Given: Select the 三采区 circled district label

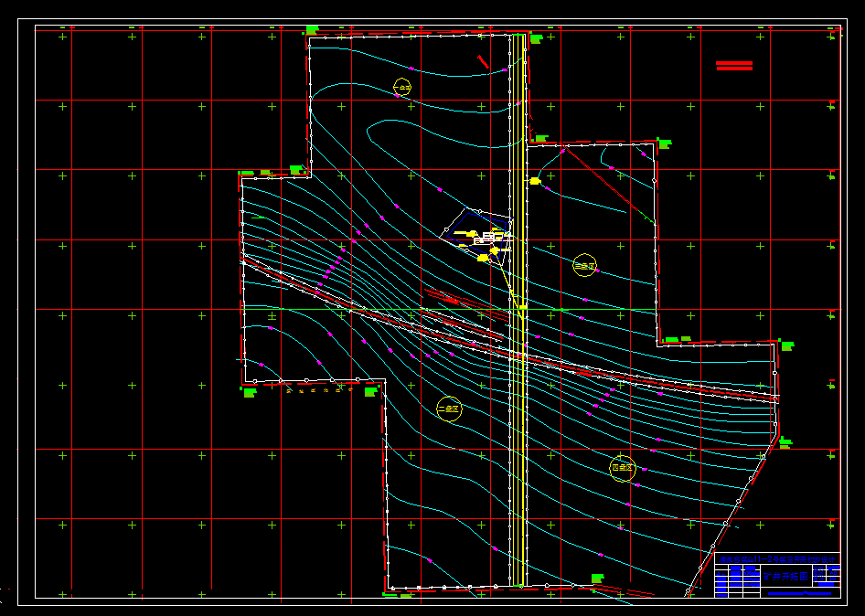Looking at the screenshot, I should pyautogui.click(x=585, y=265).
